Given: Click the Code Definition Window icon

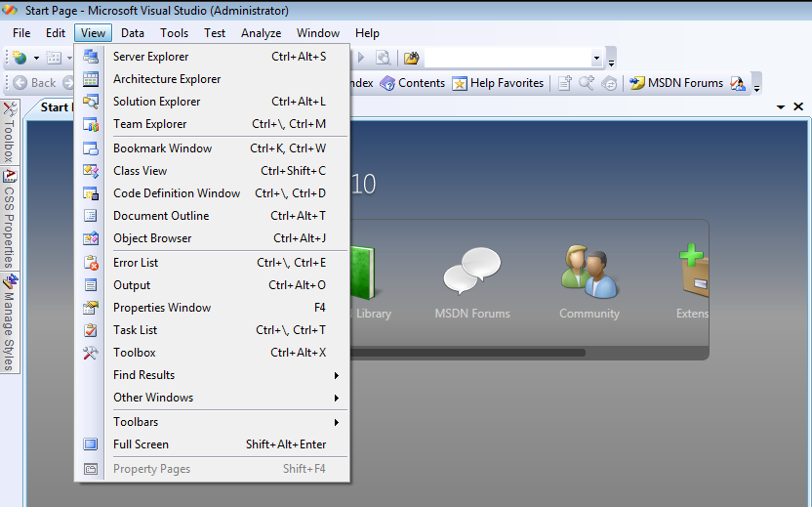Looking at the screenshot, I should coord(91,193).
